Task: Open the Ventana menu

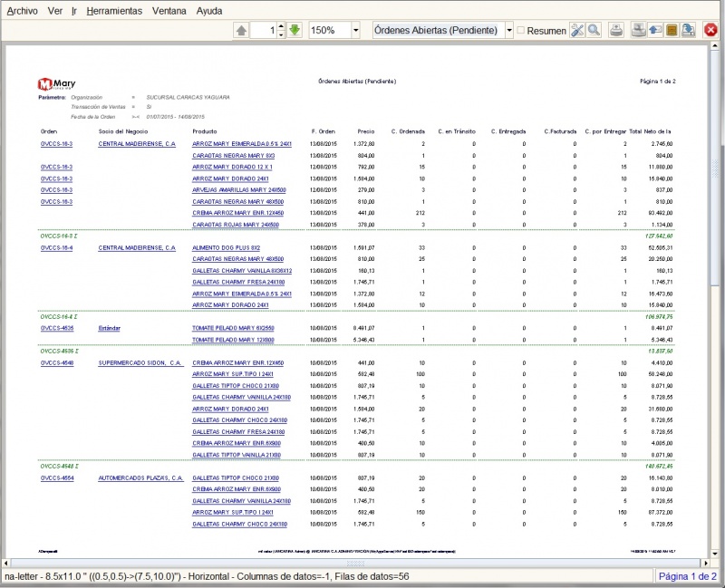Action: pyautogui.click(x=169, y=11)
